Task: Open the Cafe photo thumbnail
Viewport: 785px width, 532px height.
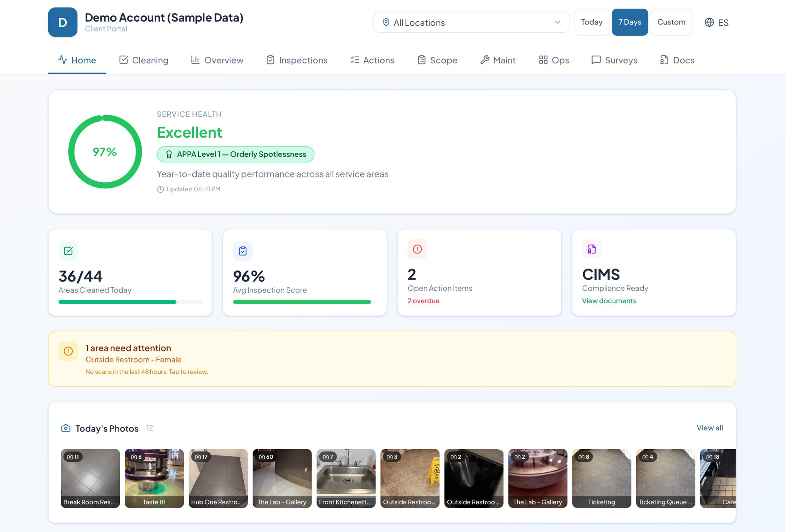Action: pos(718,478)
